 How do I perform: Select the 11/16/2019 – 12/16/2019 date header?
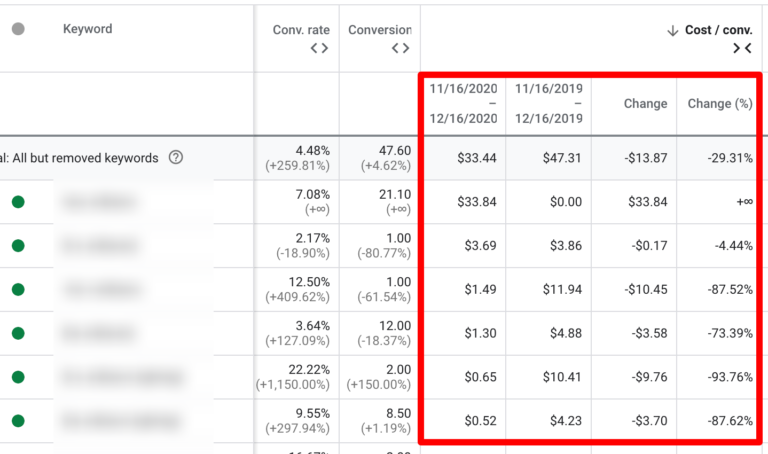[548, 103]
